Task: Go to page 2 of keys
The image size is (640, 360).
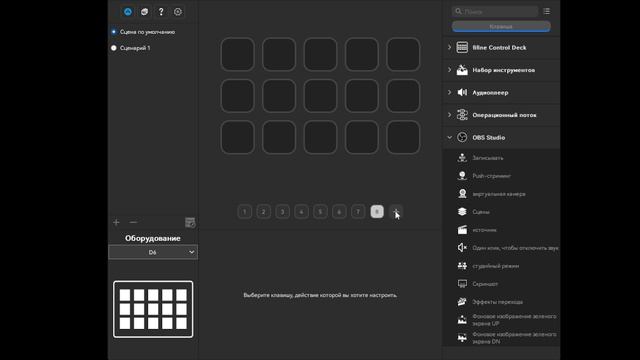Action: 263,212
